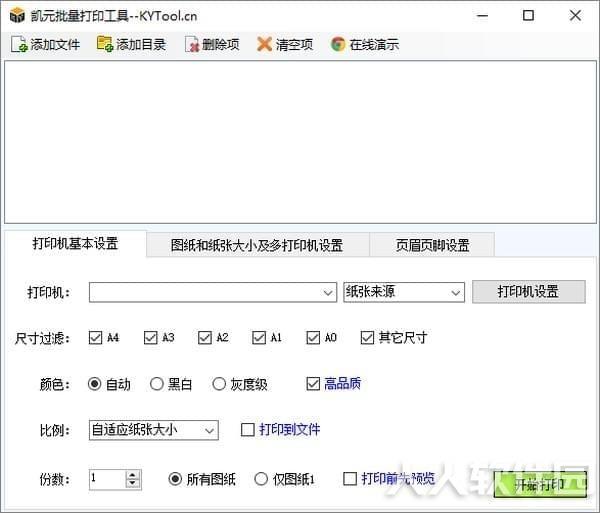This screenshot has width=600, height=513.
Task: Click the app box icon in the title bar
Action: click(17, 16)
